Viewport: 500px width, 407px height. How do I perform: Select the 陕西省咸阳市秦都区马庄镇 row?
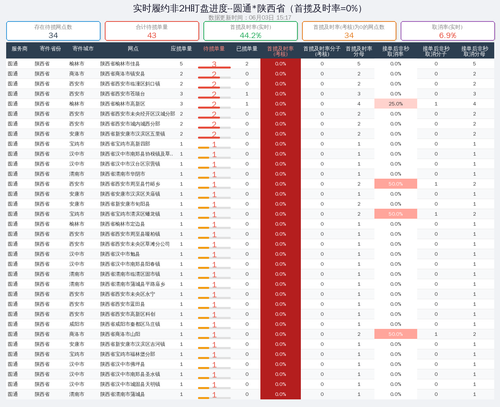(250, 324)
